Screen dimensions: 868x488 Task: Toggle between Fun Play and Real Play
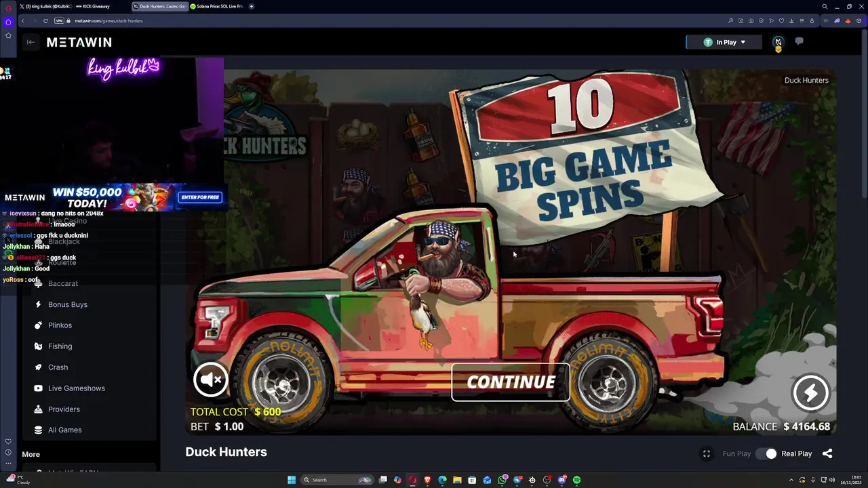[766, 453]
